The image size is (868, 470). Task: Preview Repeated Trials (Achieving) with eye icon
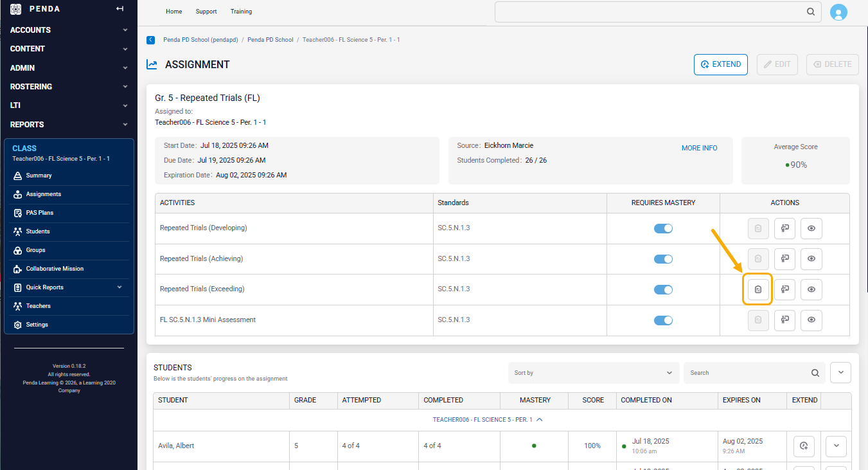pyautogui.click(x=811, y=258)
